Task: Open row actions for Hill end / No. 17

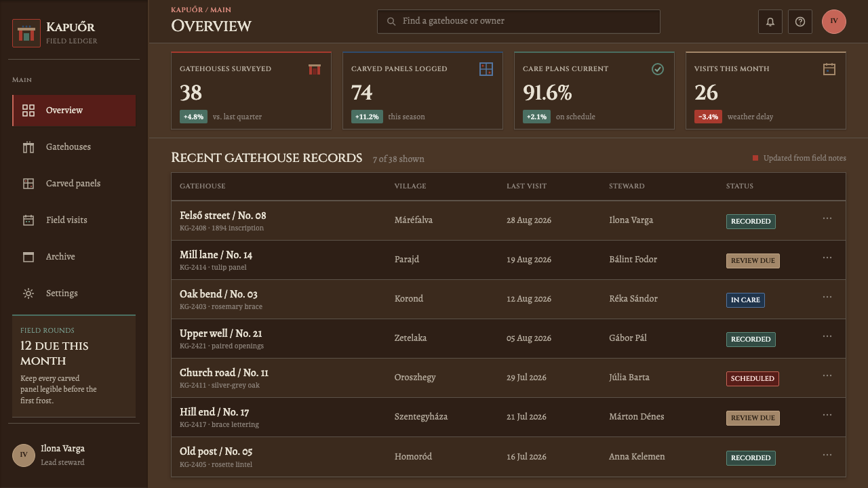Action: (x=827, y=415)
